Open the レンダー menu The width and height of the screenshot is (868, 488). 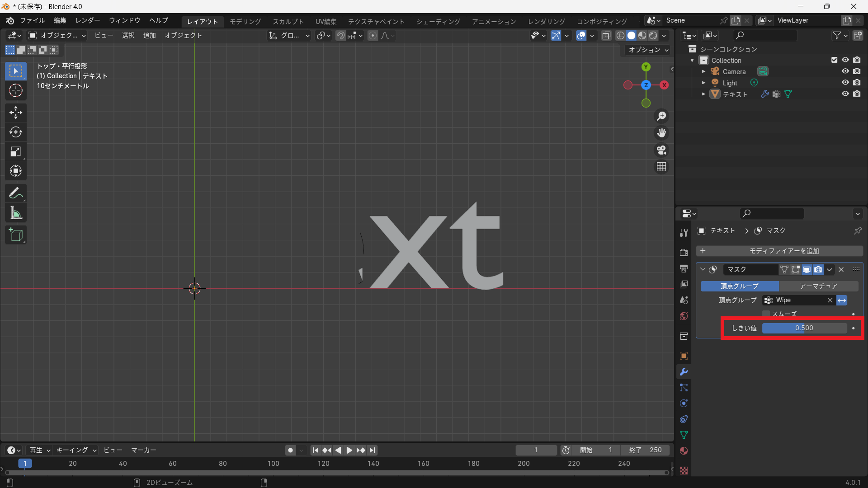click(88, 21)
